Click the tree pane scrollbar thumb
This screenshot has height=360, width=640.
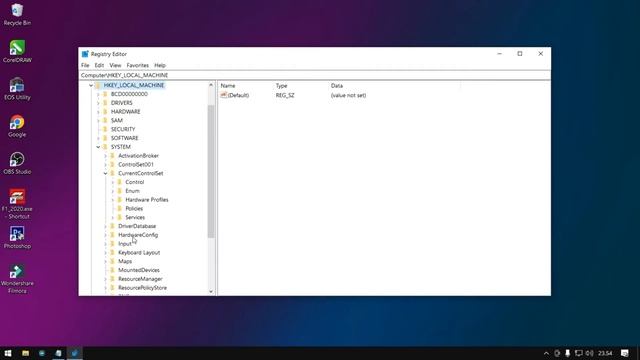pos(211,171)
